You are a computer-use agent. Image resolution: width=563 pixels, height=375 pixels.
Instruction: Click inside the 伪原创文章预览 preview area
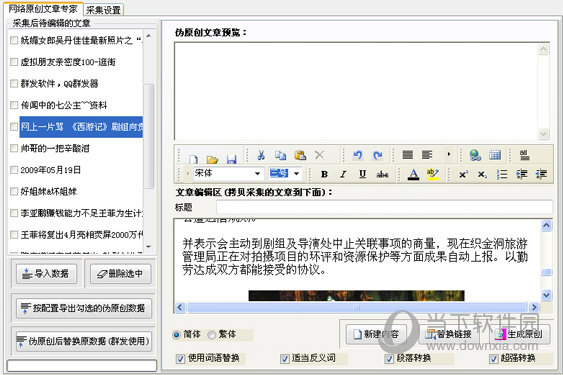click(x=356, y=91)
